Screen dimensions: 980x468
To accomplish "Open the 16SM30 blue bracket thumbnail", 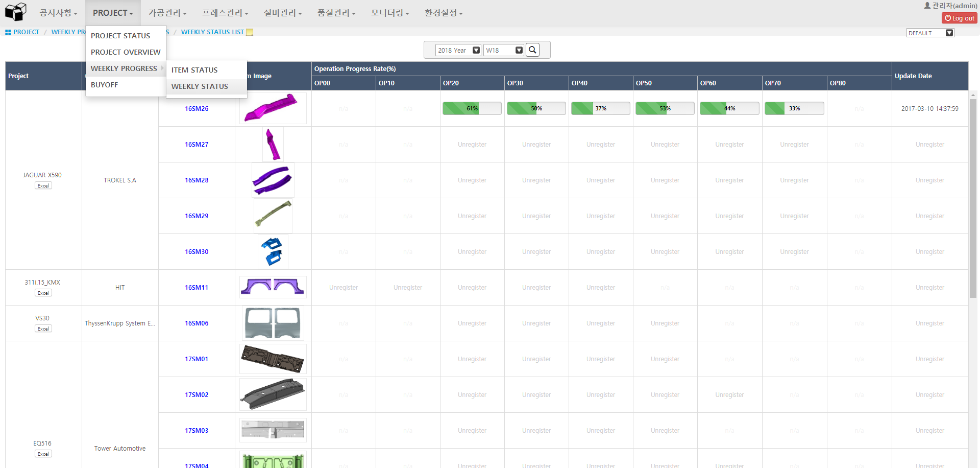I will pos(273,251).
